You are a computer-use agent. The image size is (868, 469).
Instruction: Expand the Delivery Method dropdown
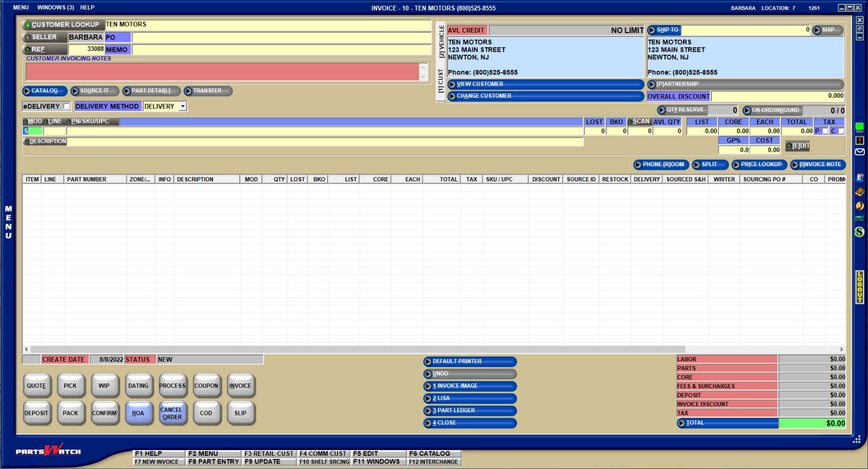point(182,106)
